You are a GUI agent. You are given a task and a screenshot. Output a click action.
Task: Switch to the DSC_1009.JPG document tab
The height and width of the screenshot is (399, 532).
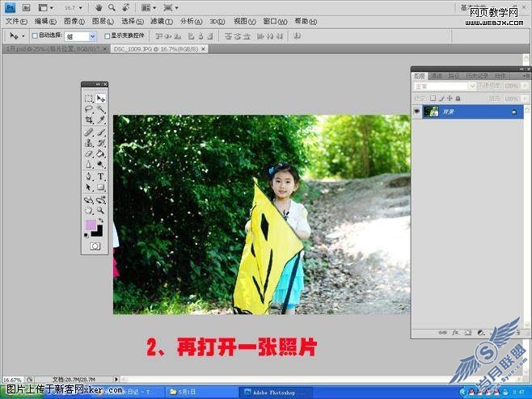[159, 49]
